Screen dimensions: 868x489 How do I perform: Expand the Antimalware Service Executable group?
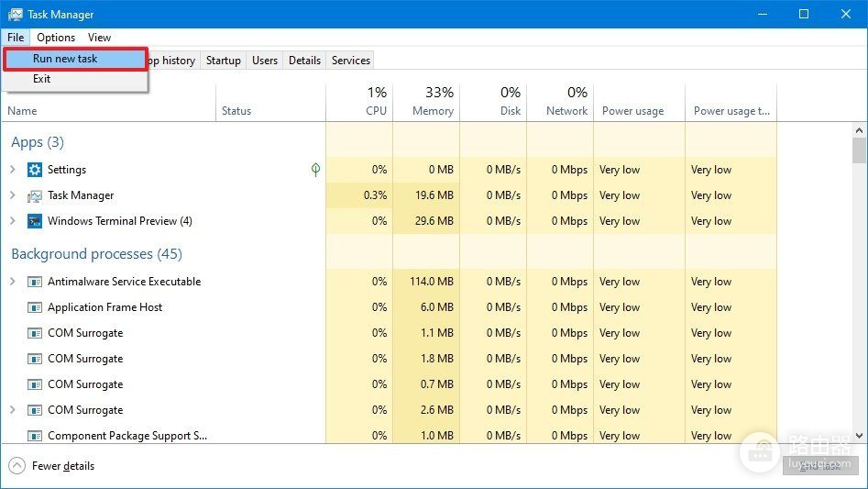tap(13, 282)
